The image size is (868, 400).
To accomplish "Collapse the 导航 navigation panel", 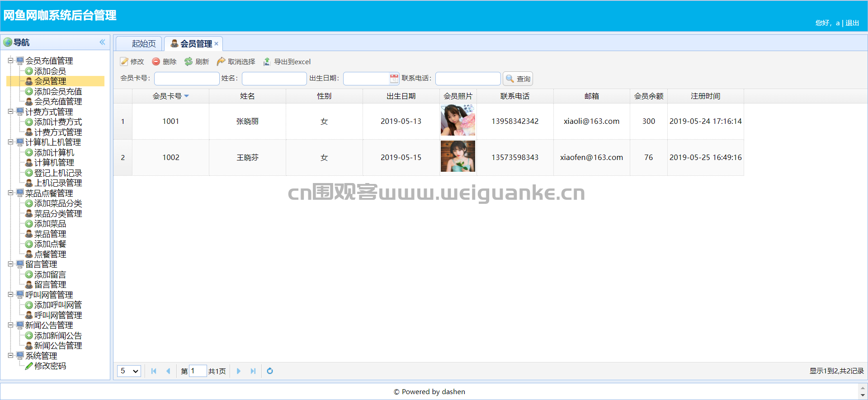I will coord(103,42).
